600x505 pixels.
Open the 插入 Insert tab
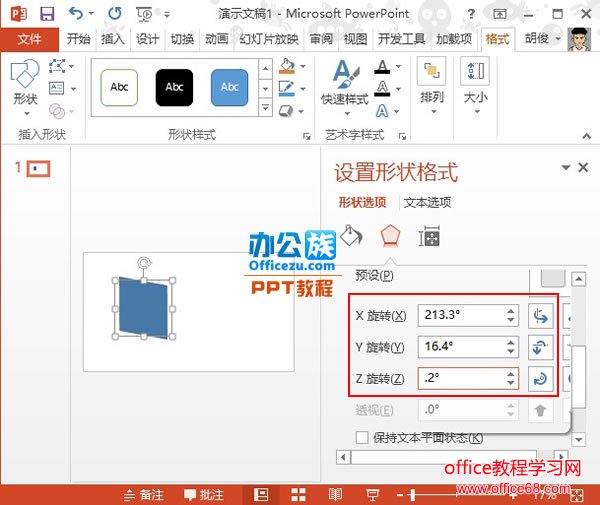tap(113, 39)
